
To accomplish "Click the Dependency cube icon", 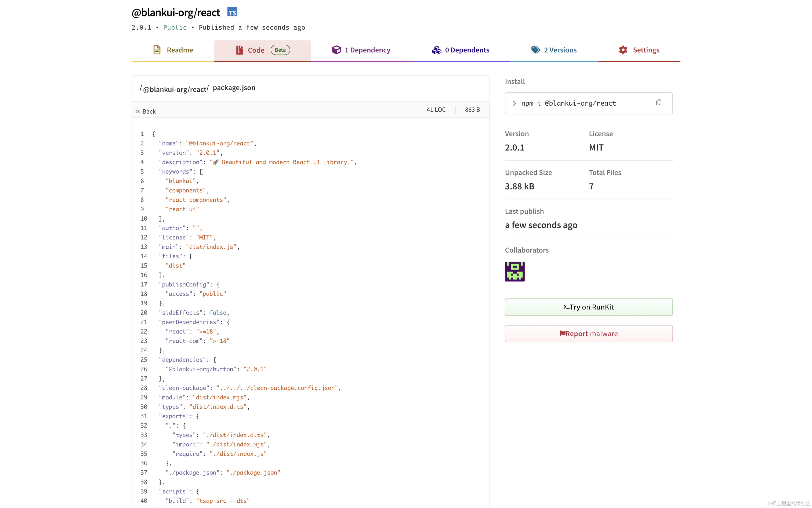I will click(x=336, y=50).
